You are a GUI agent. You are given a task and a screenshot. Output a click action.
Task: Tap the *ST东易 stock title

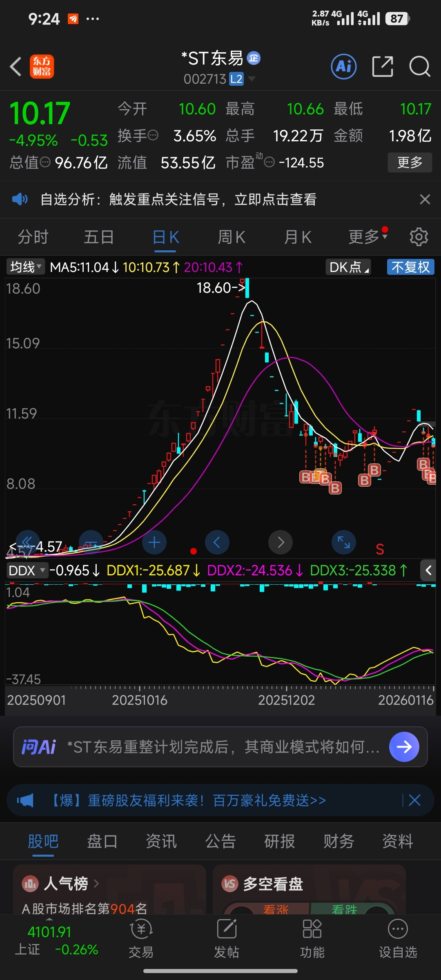tap(212, 58)
